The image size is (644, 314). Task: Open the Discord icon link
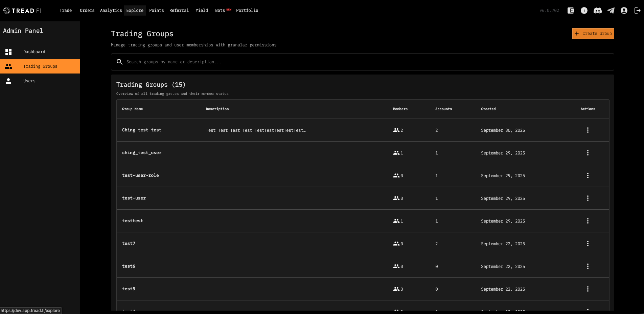(598, 11)
